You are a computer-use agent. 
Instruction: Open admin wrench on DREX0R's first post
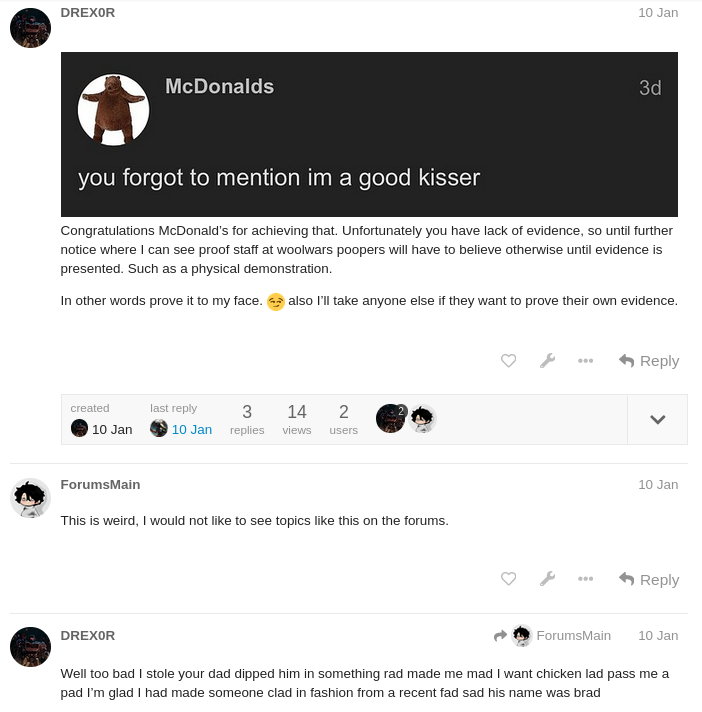pos(547,361)
